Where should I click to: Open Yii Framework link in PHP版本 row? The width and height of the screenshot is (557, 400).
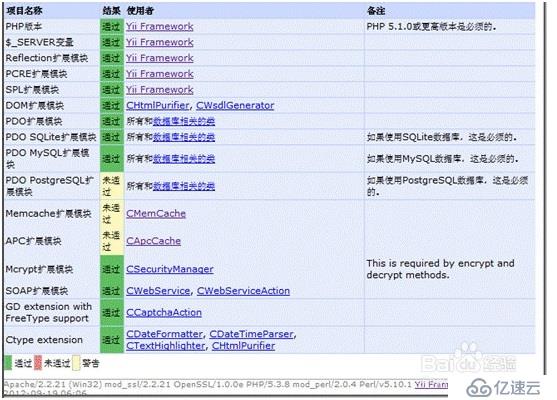[159, 27]
